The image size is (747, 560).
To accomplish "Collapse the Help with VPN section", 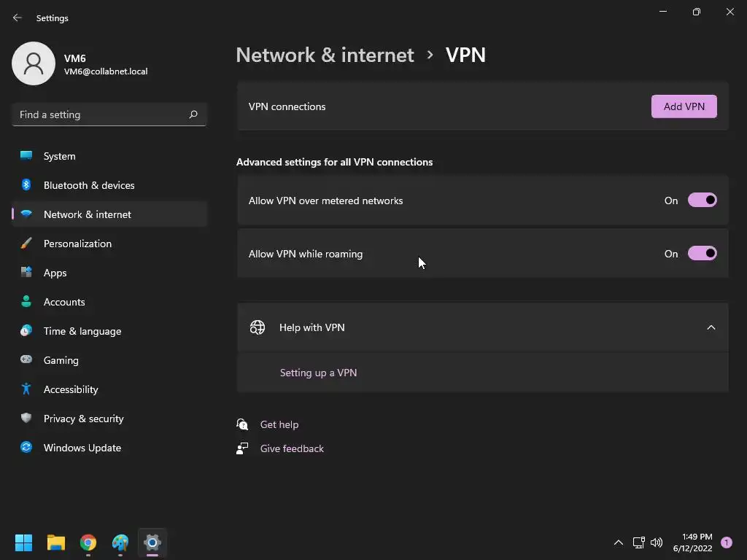I will [711, 327].
